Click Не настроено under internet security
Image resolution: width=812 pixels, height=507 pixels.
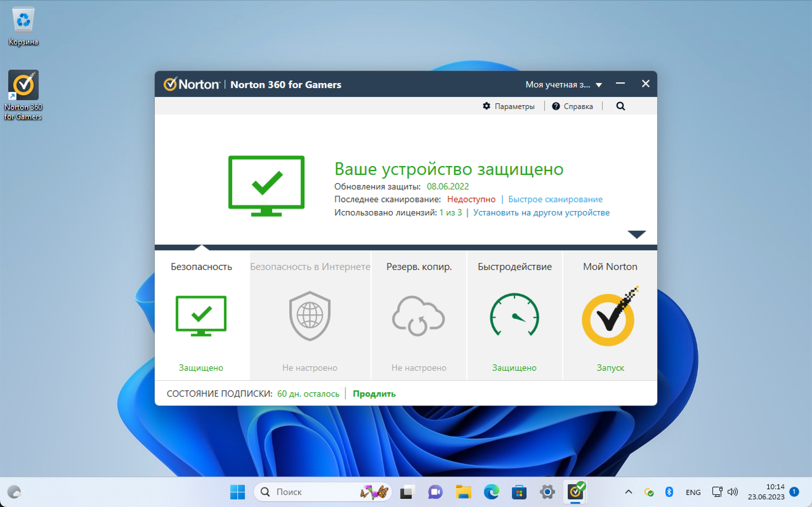[310, 368]
